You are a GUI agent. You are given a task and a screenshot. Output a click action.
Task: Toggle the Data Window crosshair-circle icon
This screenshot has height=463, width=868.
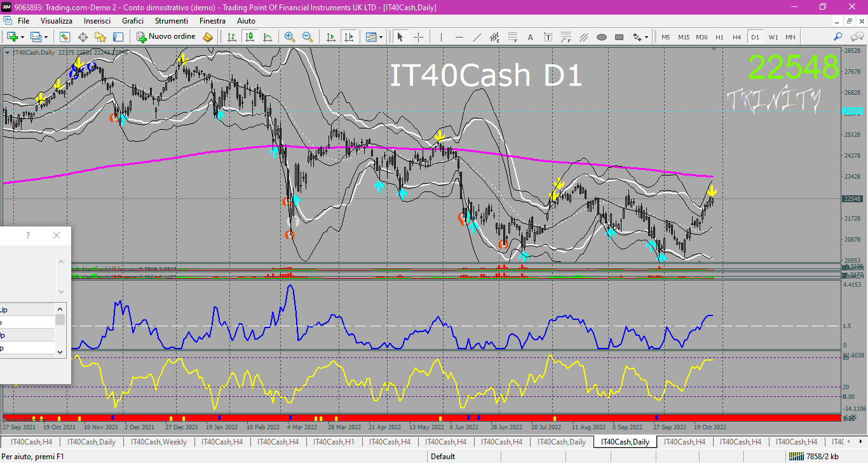click(83, 37)
